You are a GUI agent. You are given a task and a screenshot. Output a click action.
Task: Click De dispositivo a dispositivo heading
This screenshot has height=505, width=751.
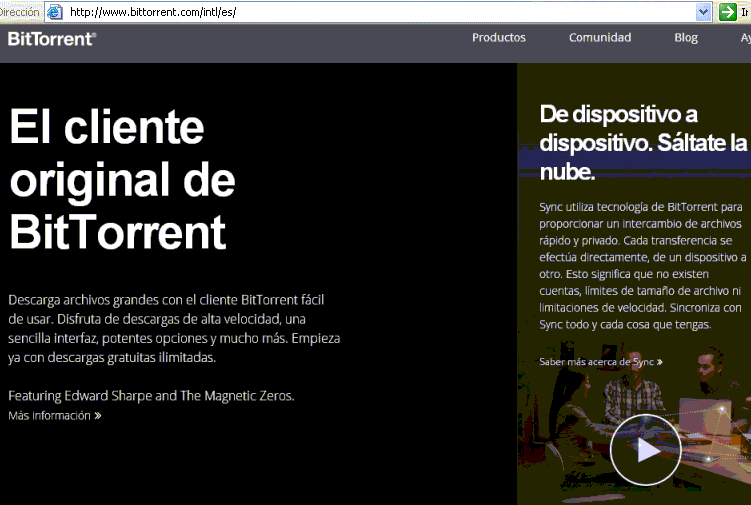tap(643, 142)
